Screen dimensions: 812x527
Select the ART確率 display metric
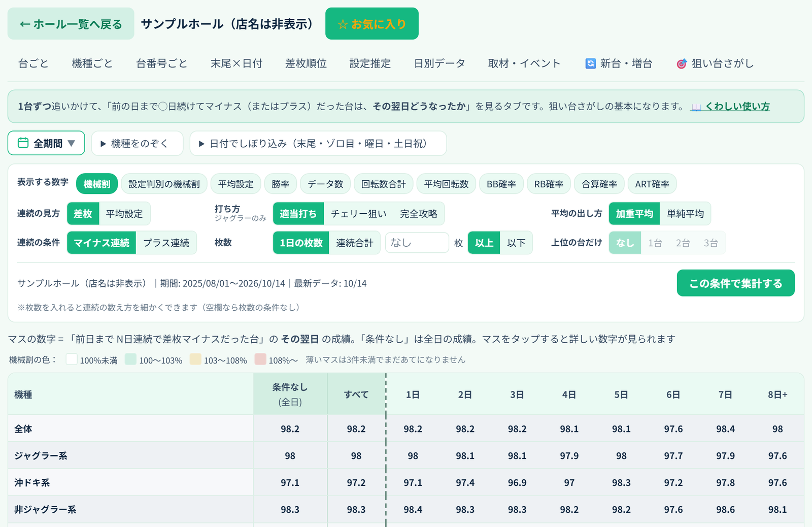coord(652,184)
